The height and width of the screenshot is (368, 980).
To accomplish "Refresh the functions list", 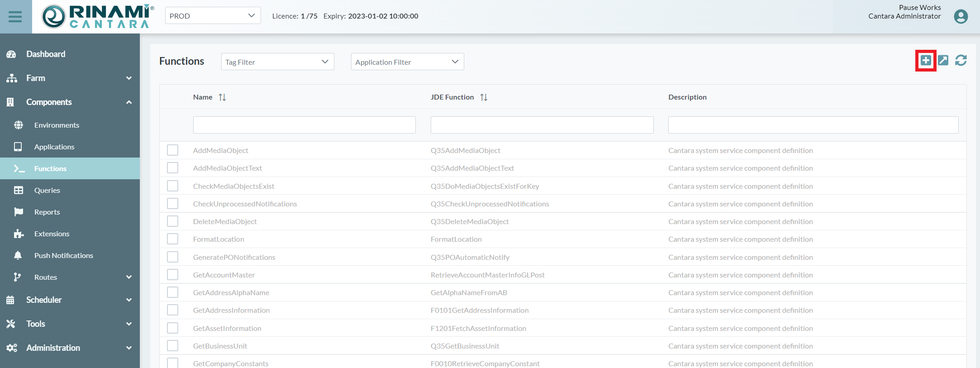I will point(961,60).
